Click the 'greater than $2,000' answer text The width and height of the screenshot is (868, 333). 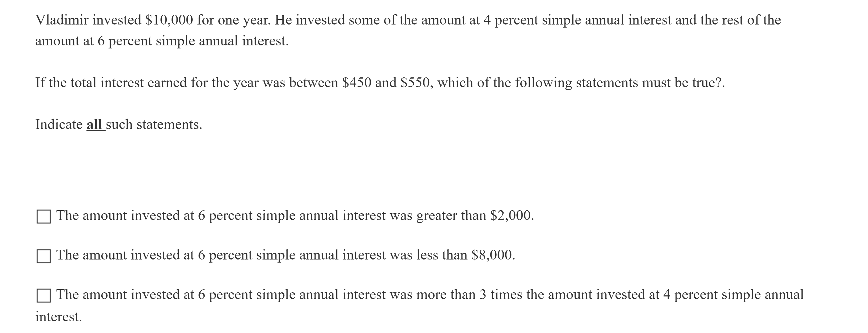pyautogui.click(x=295, y=216)
